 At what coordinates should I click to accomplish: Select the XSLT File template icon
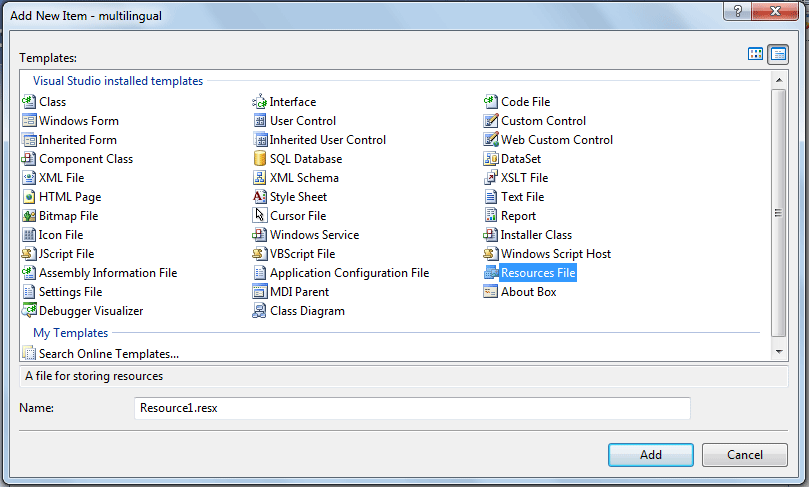[x=491, y=178]
